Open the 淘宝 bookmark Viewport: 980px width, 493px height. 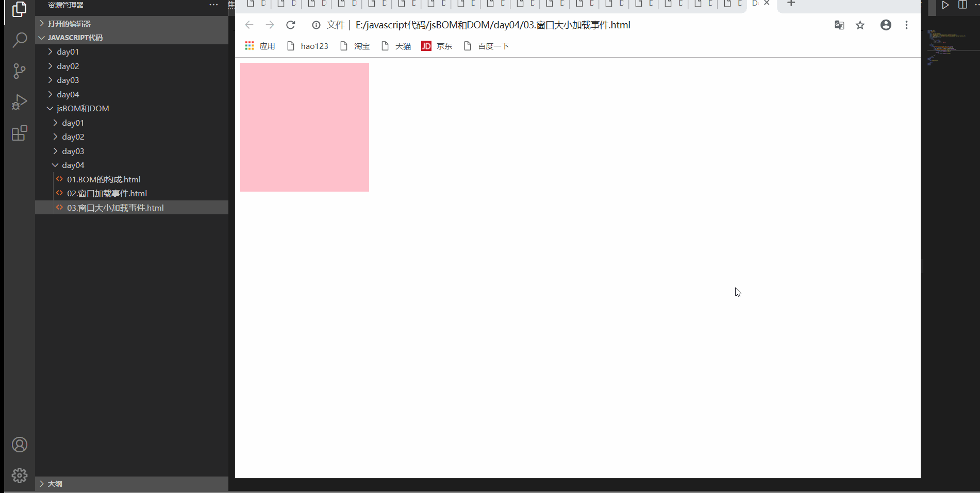pos(355,46)
